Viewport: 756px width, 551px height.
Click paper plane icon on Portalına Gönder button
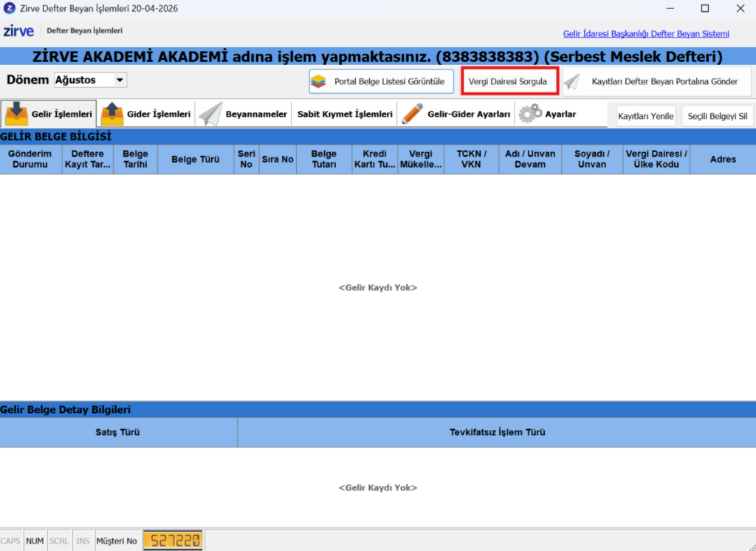[572, 81]
